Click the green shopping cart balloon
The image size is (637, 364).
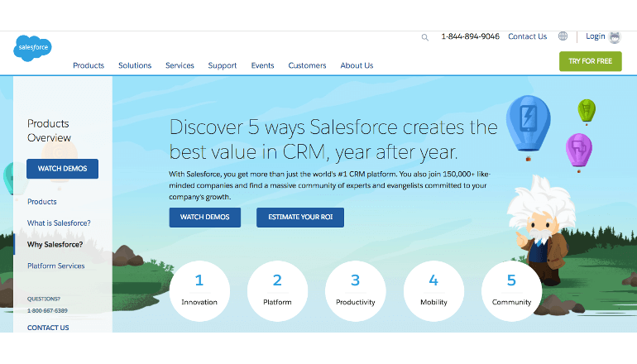tap(587, 112)
